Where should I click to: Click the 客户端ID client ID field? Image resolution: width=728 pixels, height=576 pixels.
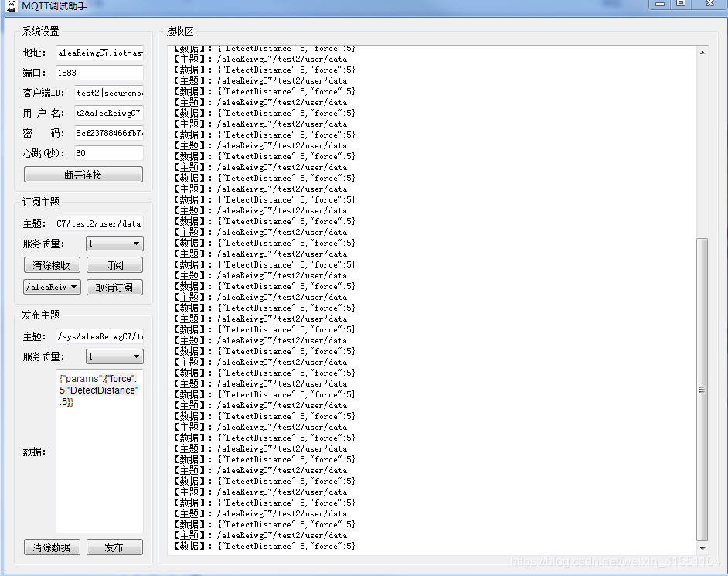(107, 94)
